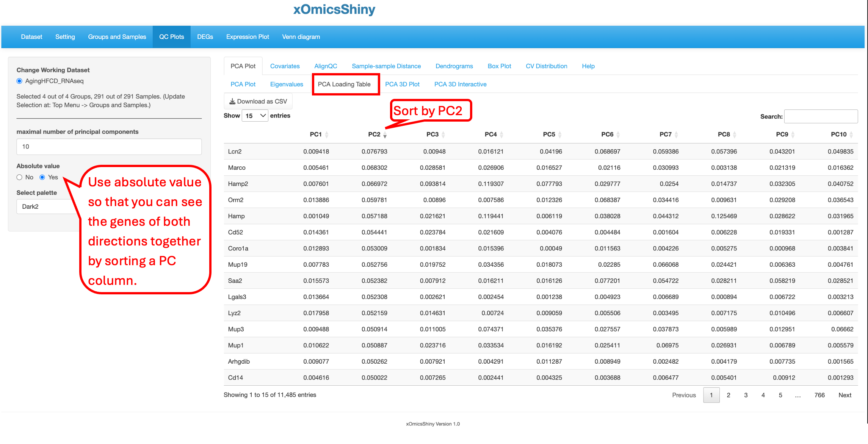Viewport: 868px width, 444px height.
Task: Sort table by PC1 column arrows
Action: pos(327,134)
